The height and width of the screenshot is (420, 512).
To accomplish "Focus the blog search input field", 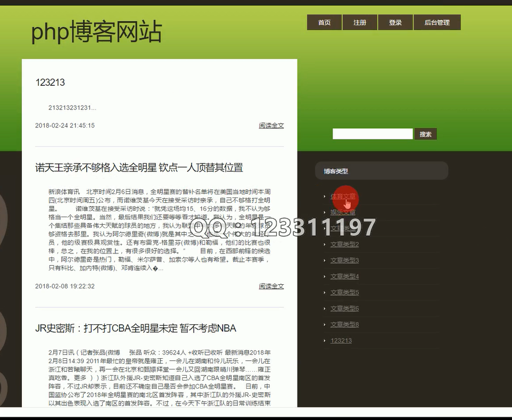I will click(x=373, y=134).
